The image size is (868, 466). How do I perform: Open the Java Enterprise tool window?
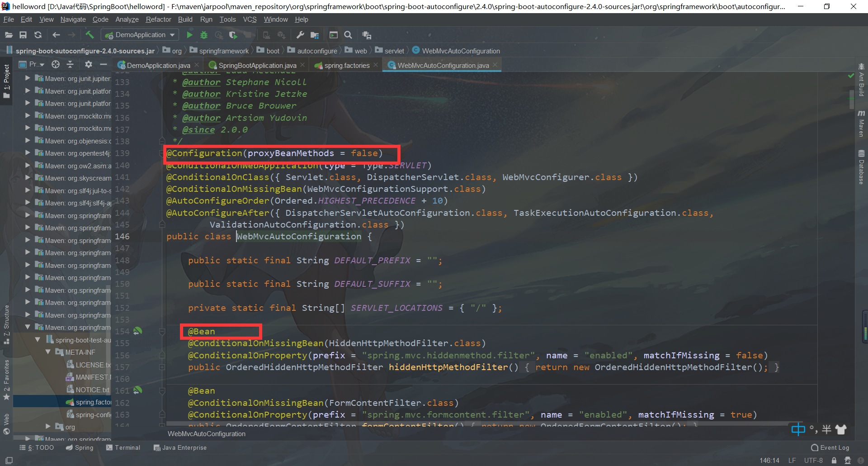[x=180, y=447]
